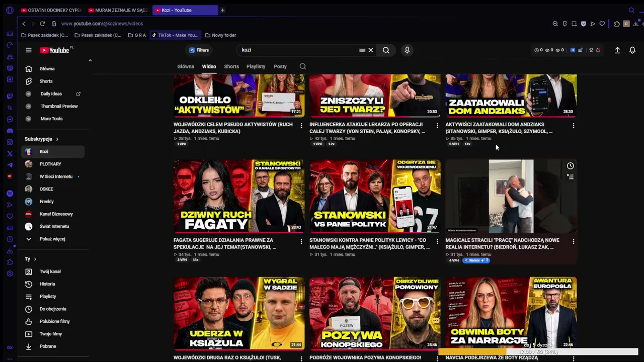The width and height of the screenshot is (644, 362).
Task: Open options menu for FAGATA SUGERUJE video
Action: pos(301,241)
